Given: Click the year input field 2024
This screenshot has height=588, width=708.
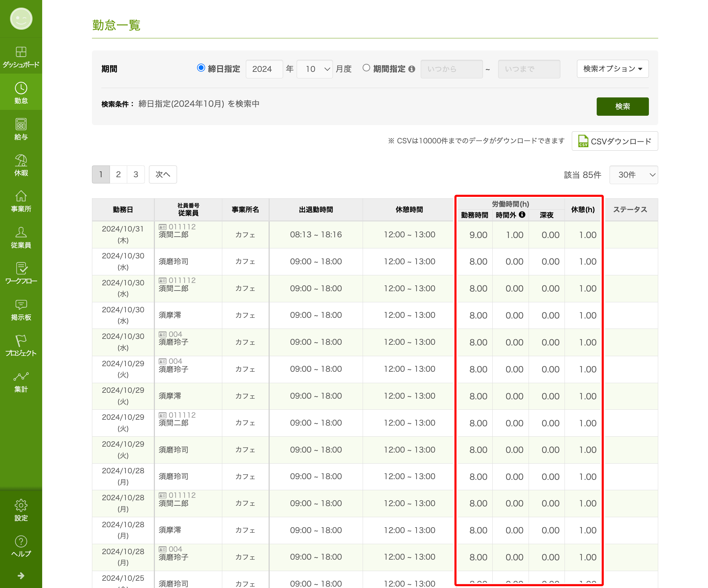Looking at the screenshot, I should pos(264,69).
